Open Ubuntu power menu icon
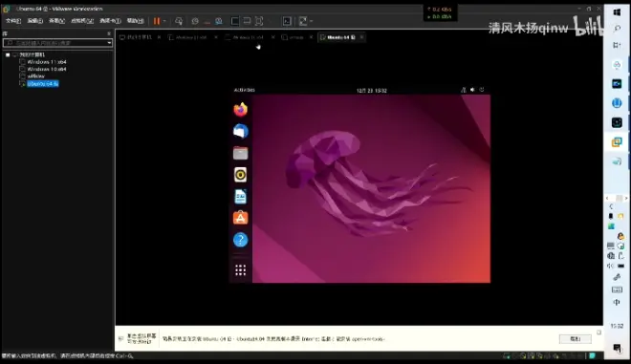631x364 pixels. tap(482, 90)
